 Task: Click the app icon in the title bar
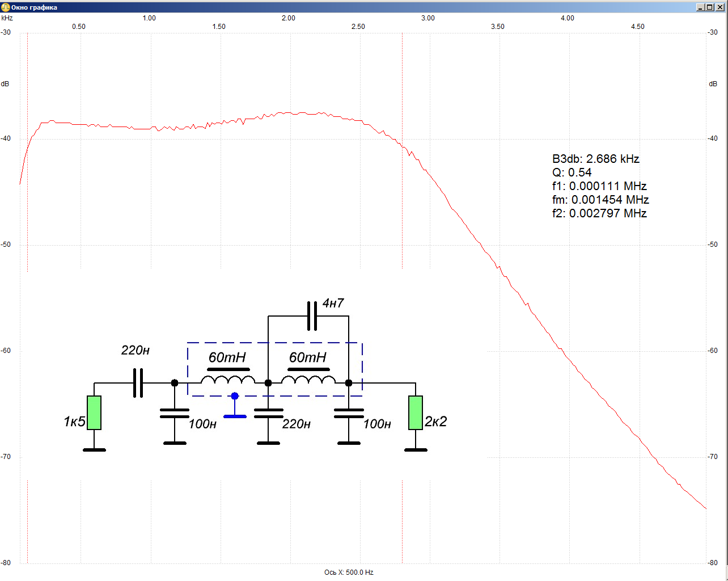pos(6,7)
